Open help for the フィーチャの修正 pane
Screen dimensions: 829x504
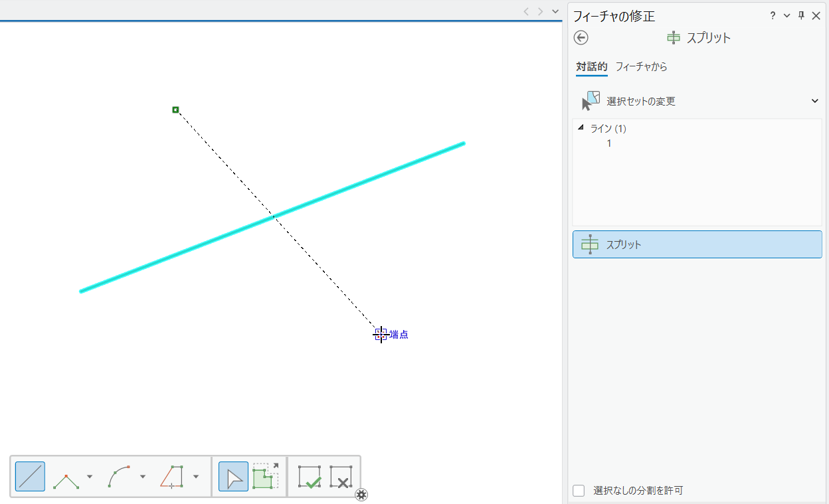(773, 16)
